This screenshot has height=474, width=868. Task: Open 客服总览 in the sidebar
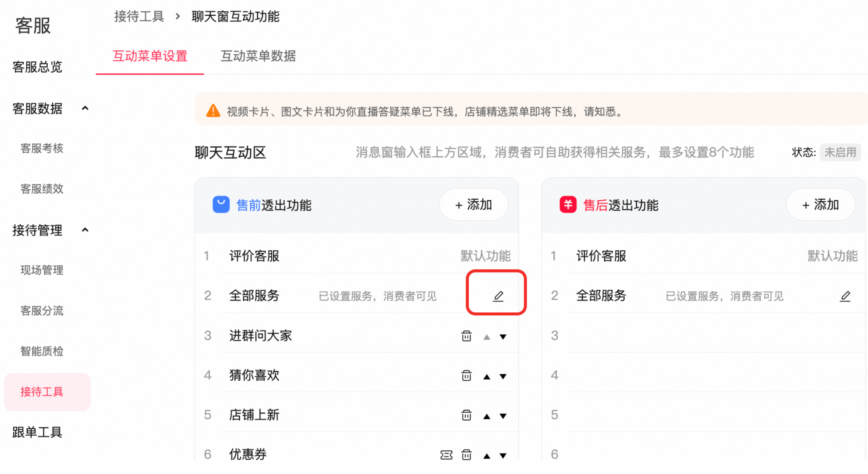37,67
